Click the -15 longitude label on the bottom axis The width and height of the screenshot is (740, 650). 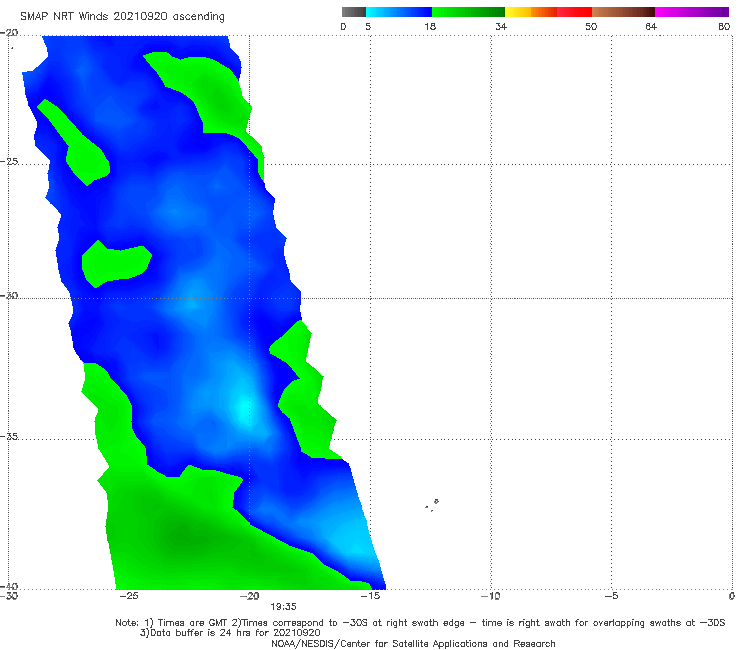pyautogui.click(x=370, y=596)
